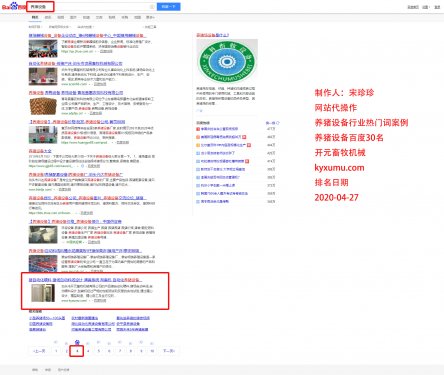
Task: Expand the file type filter dropdown
Action: click(59, 27)
